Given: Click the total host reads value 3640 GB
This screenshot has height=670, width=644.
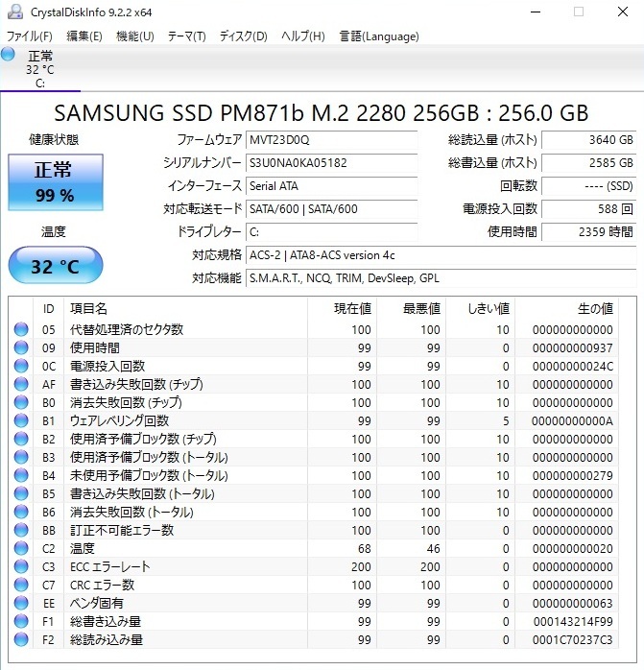Looking at the screenshot, I should click(589, 140).
